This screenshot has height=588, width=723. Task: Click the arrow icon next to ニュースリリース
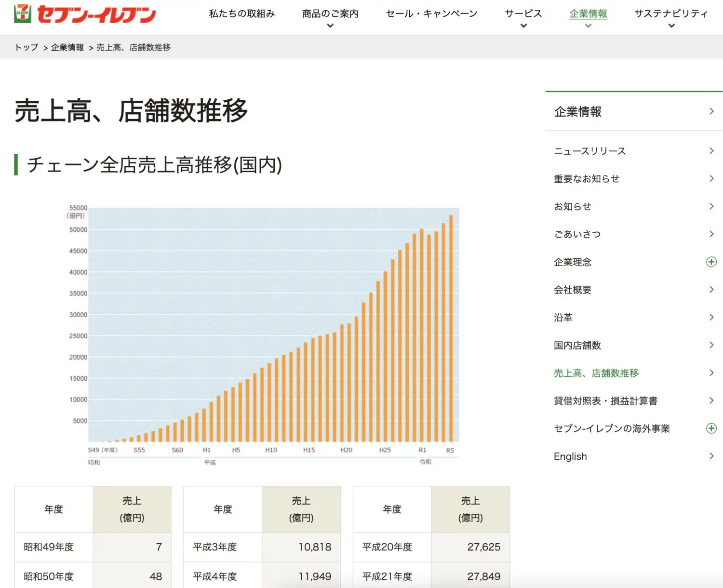click(711, 151)
